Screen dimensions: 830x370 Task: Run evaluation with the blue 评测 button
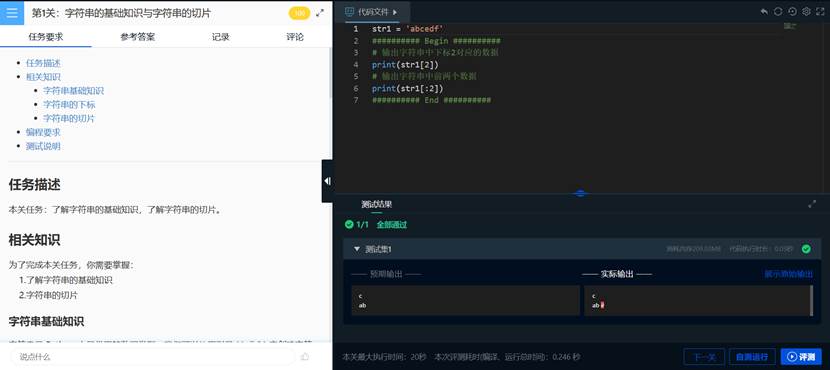tap(801, 357)
